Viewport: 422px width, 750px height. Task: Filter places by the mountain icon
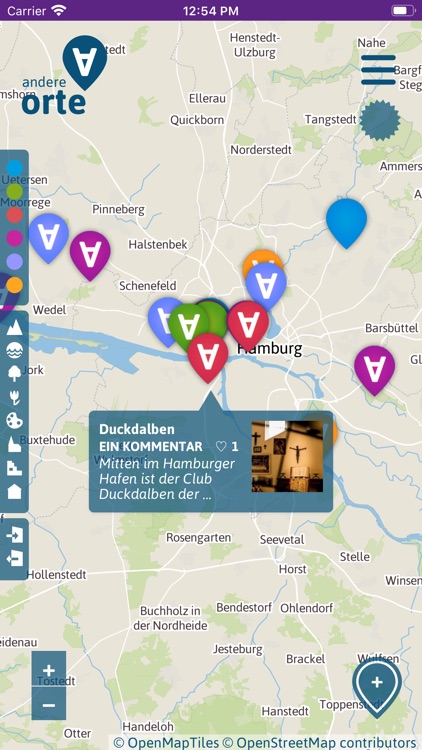click(x=14, y=328)
